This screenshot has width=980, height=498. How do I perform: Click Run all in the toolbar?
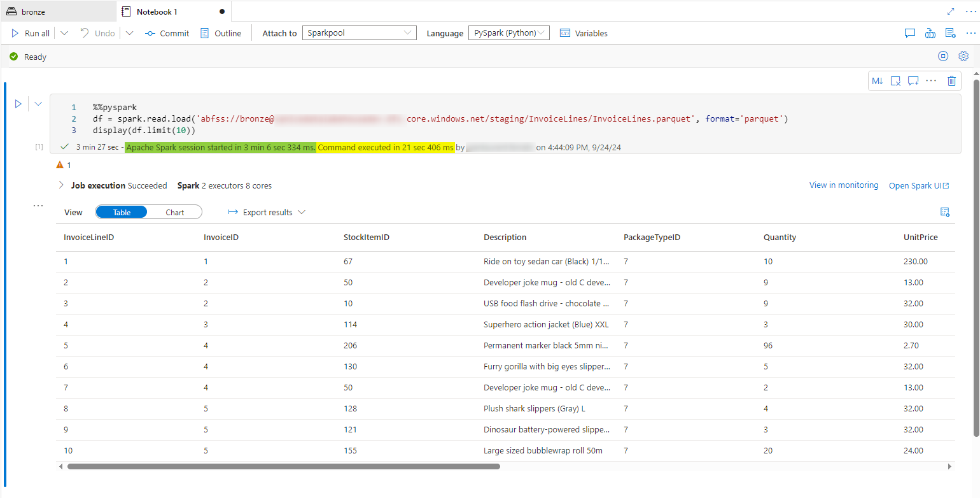[30, 33]
